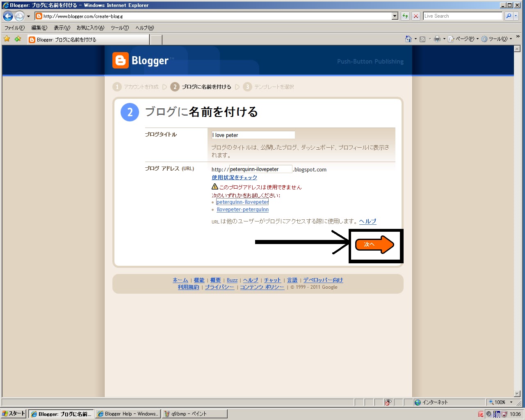The width and height of the screenshot is (525, 420).
Task: Click the red tray icon before the clock
Action: point(481,414)
